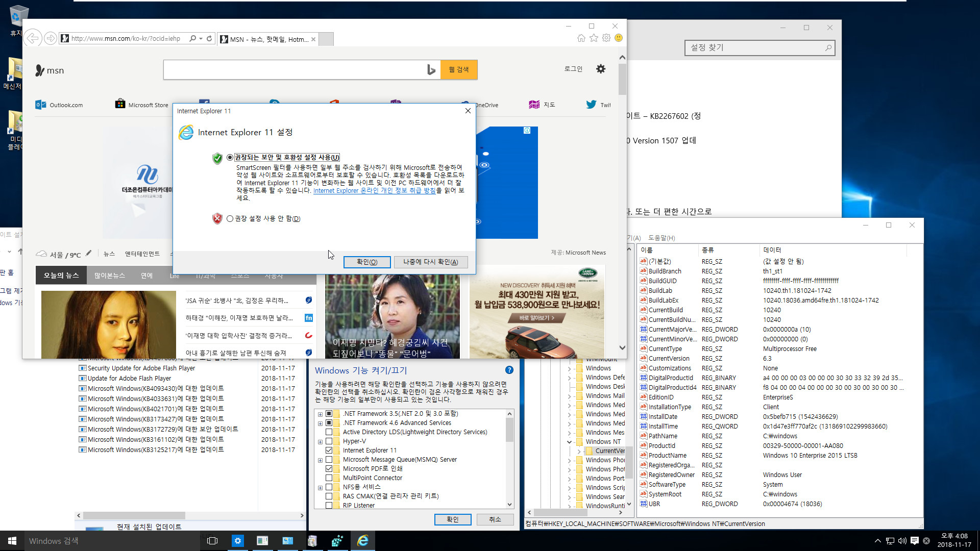Toggle .NET Framework 4.6 Advanced Services checkbox

(x=329, y=423)
